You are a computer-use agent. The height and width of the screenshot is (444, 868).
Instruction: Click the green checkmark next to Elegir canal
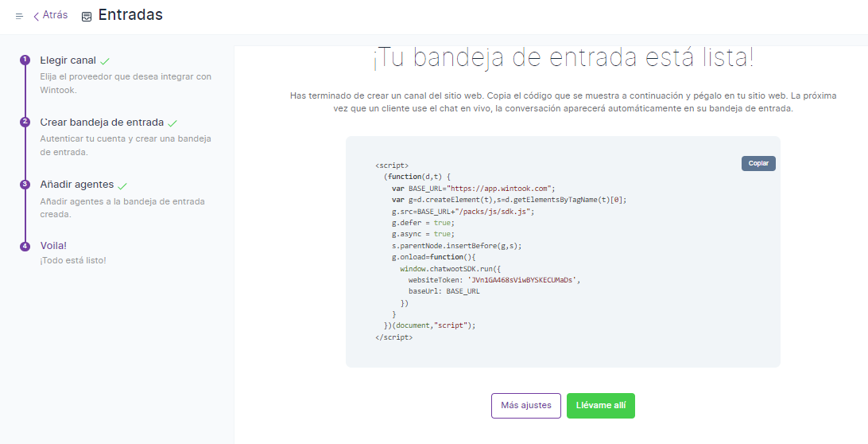tap(105, 61)
